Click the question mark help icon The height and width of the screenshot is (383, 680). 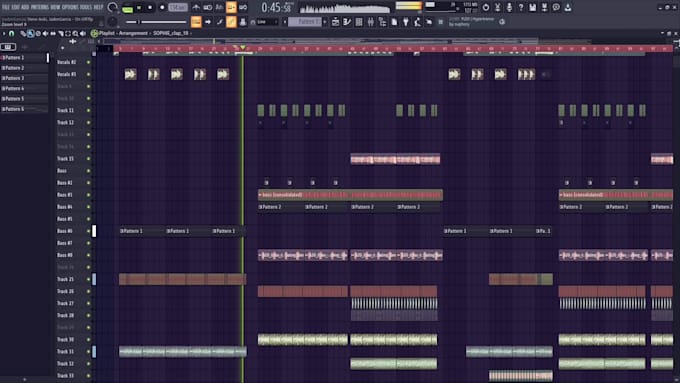pos(521,7)
